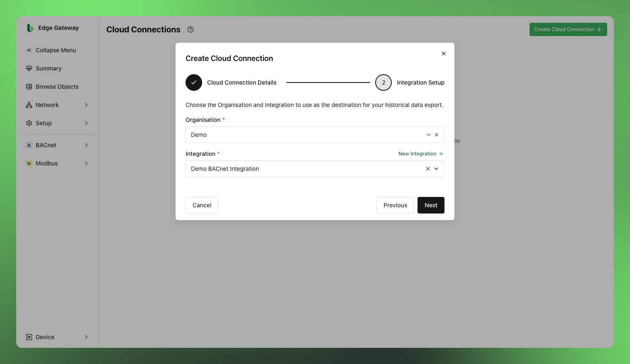Screen dimensions: 630x364
Task: Click the step 2 circle indicator
Action: tap(383, 83)
